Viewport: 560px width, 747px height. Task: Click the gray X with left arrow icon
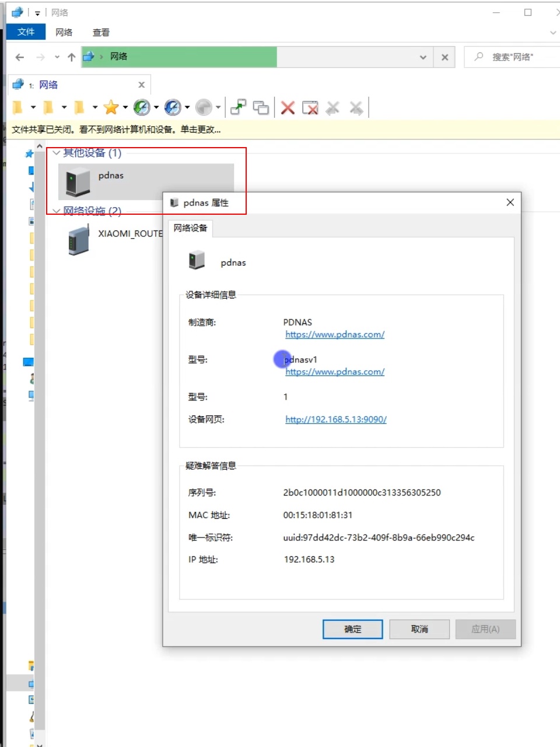pos(332,107)
